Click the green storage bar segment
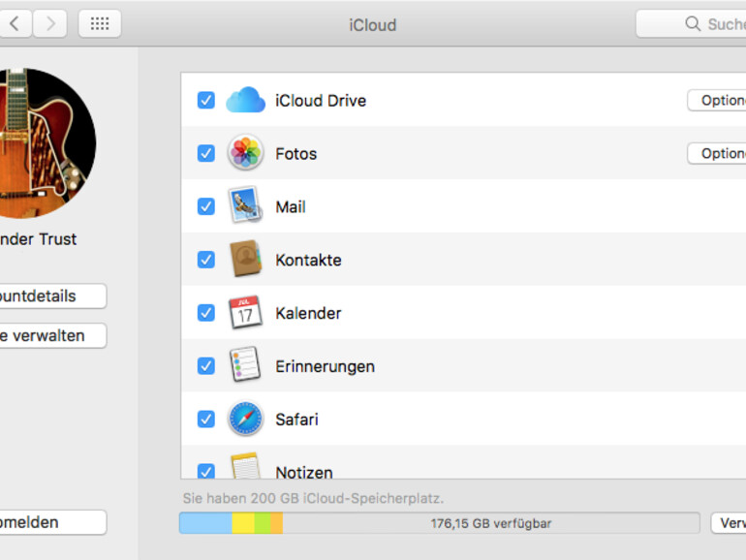The image size is (746, 560). (263, 523)
